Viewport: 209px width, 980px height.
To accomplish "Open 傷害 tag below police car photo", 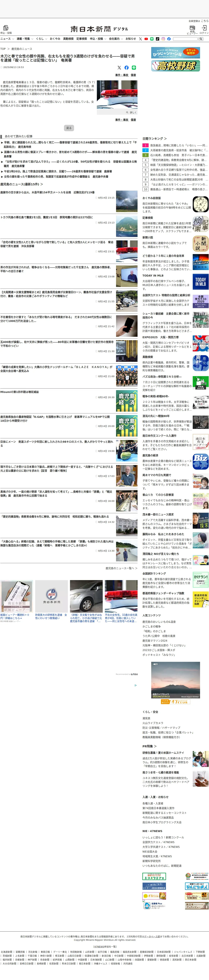I will pos(133,120).
